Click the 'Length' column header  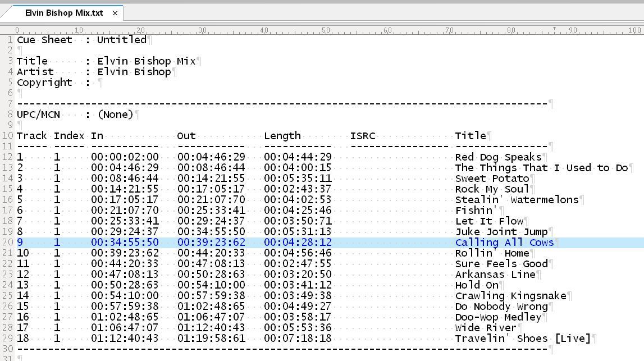coord(282,136)
